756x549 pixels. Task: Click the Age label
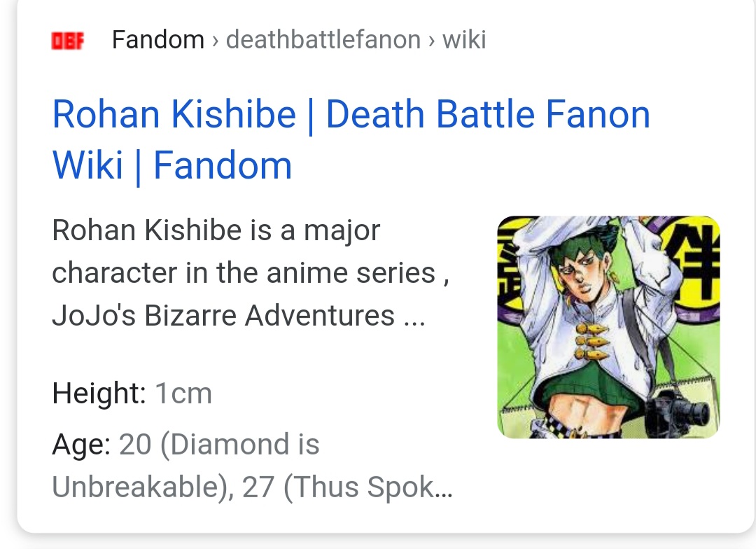[x=80, y=445]
